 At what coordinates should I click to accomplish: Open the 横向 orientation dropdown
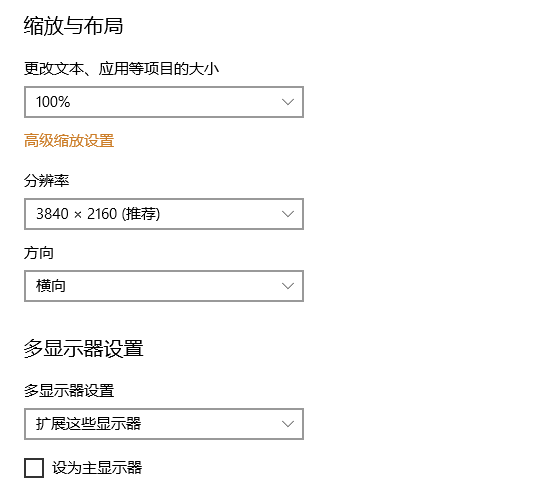pos(164,286)
